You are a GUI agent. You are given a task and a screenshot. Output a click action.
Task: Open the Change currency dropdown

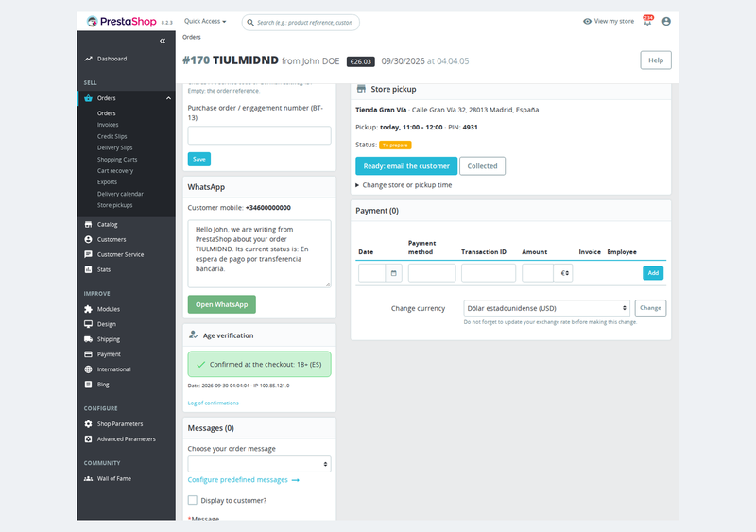pos(547,308)
